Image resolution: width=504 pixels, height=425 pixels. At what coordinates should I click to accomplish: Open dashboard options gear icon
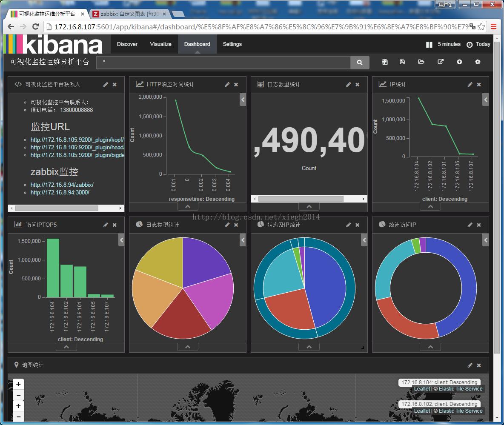coord(478,62)
